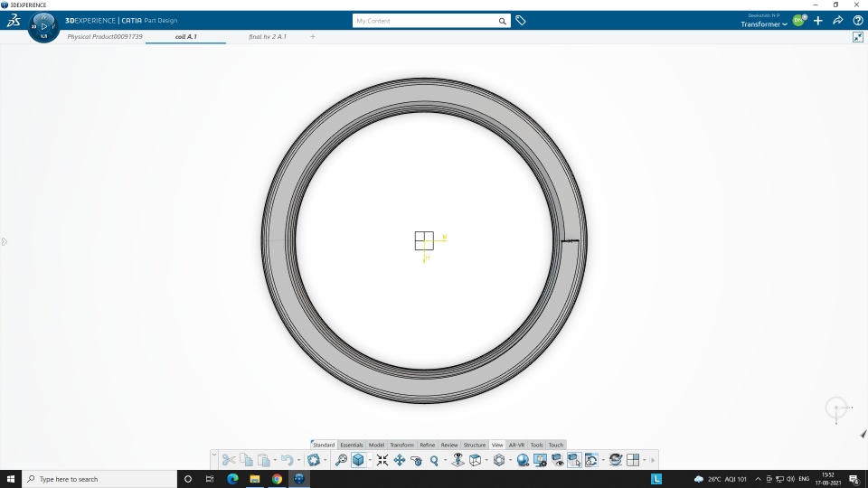
Task: Switch to the Model toolbar tab
Action: click(376, 445)
